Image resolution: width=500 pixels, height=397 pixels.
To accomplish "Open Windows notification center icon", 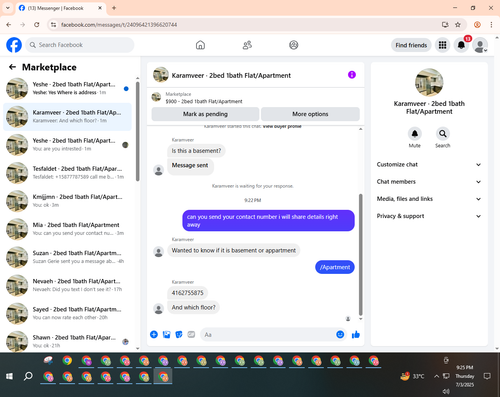I will (x=487, y=376).
